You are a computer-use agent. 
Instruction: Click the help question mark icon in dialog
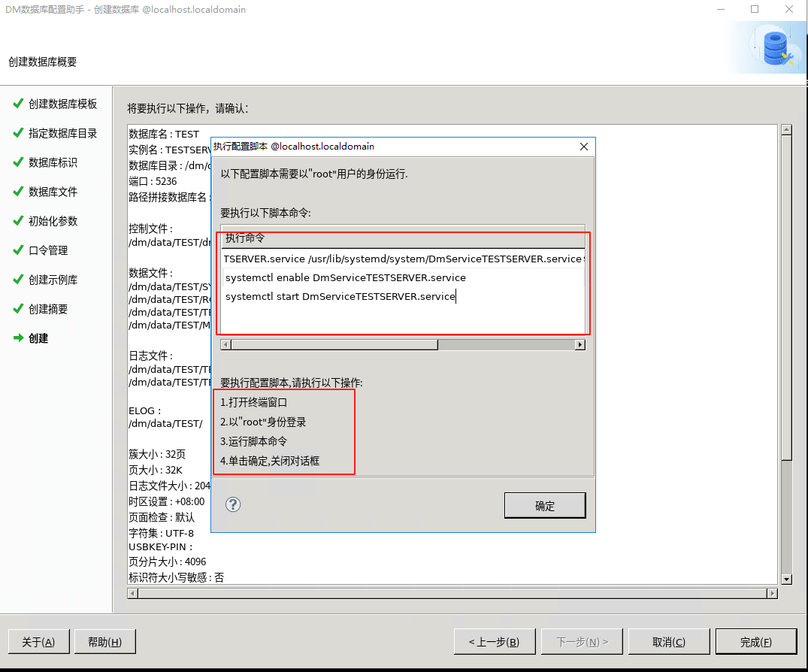tap(233, 504)
